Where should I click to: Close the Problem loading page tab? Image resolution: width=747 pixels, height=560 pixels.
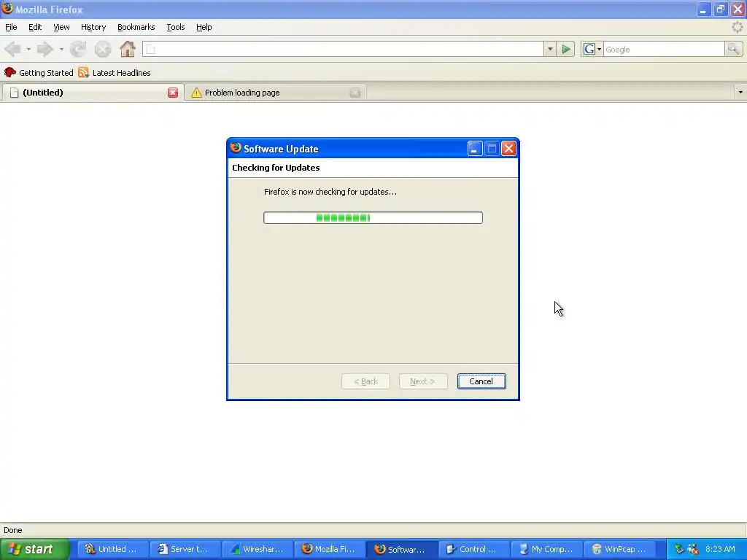[x=355, y=93]
